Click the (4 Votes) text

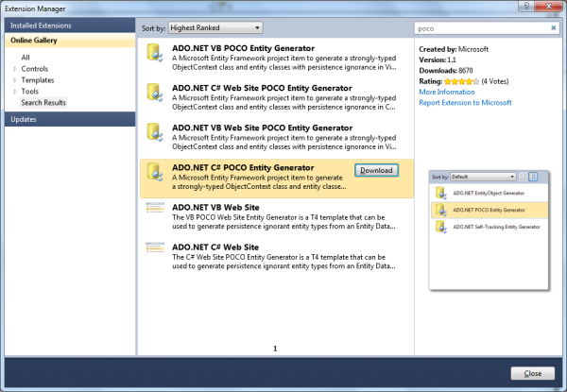pos(494,81)
